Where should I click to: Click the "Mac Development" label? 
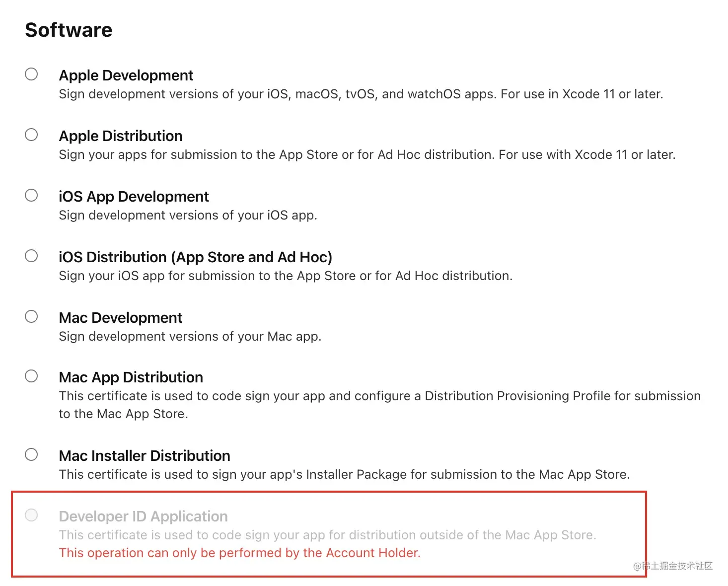tap(121, 318)
